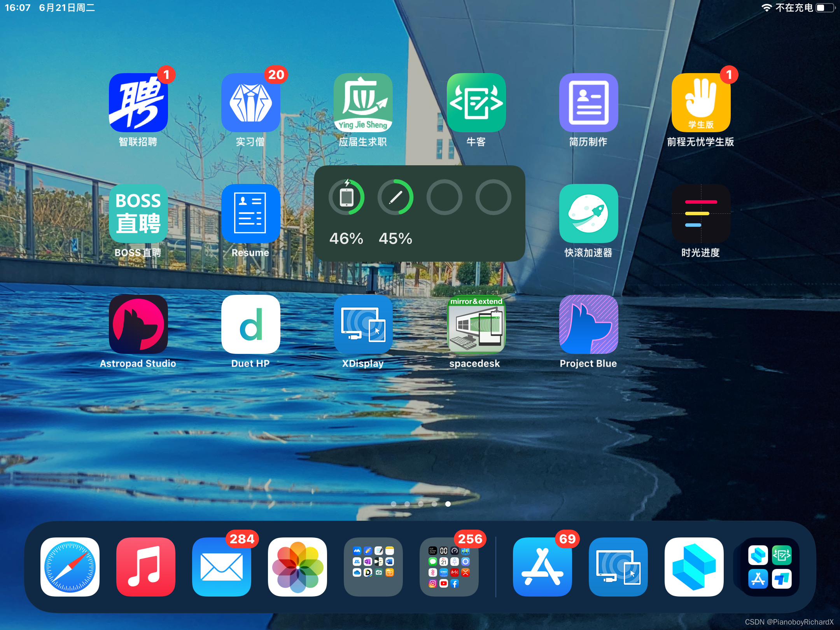Launch the spacedesk mirror & extend app
840x630 pixels.
(476, 324)
